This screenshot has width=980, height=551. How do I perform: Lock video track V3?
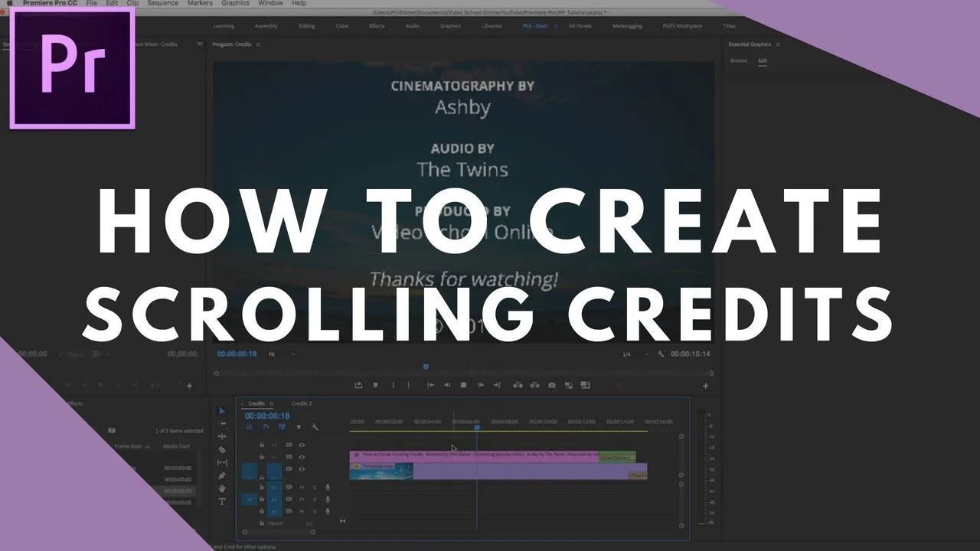pos(262,445)
